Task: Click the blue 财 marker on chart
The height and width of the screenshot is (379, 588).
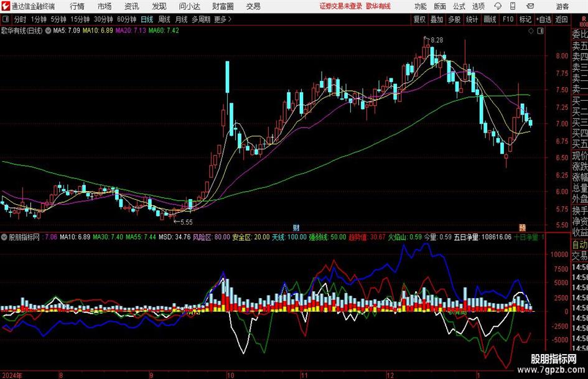Action: pos(296,227)
